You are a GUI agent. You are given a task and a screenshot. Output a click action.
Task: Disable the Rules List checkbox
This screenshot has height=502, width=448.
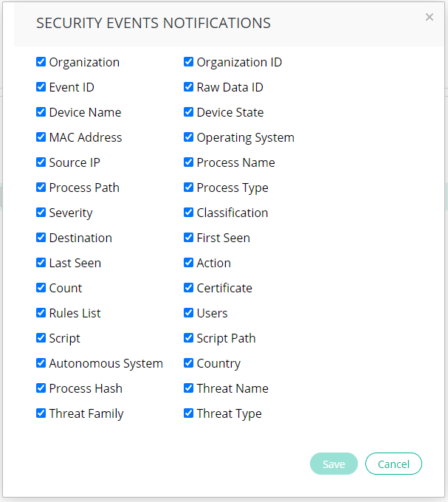(41, 313)
